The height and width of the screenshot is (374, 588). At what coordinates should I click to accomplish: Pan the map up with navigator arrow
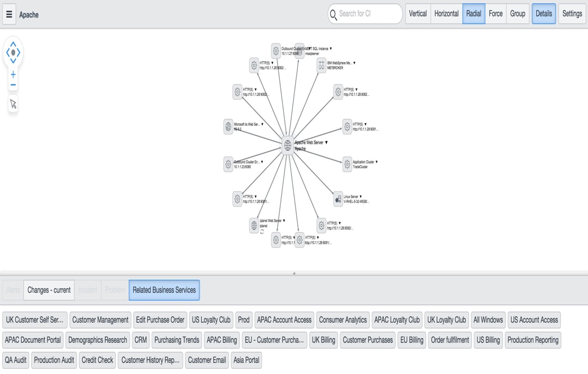pos(13,44)
